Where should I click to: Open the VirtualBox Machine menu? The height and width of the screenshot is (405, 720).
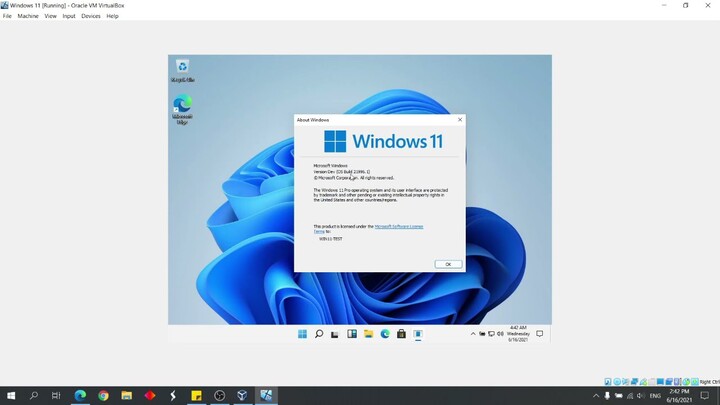tap(28, 16)
